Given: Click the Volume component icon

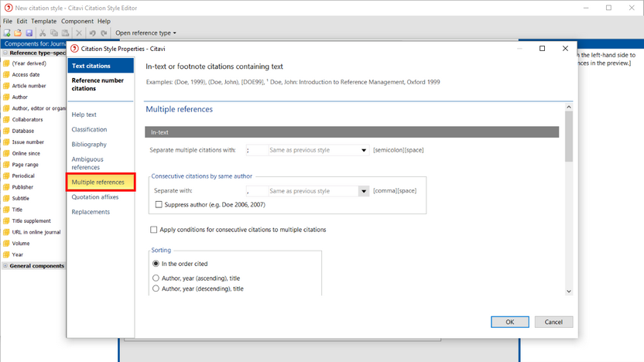Looking at the screenshot, I should click(6, 244).
